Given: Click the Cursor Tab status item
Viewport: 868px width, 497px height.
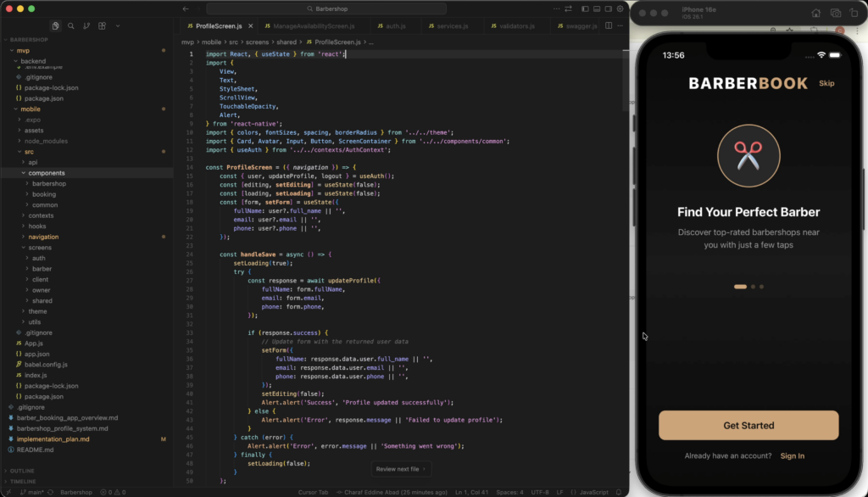Looking at the screenshot, I should click(313, 492).
